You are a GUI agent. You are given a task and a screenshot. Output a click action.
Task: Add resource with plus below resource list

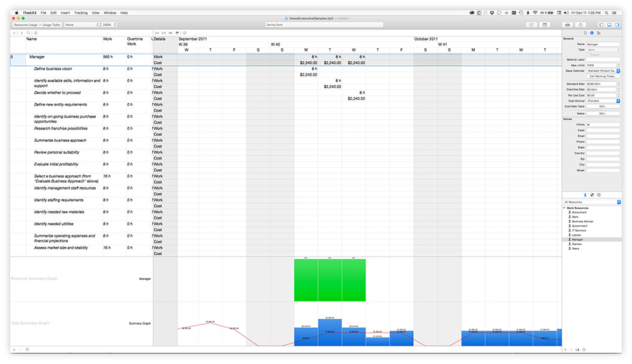tap(565, 350)
